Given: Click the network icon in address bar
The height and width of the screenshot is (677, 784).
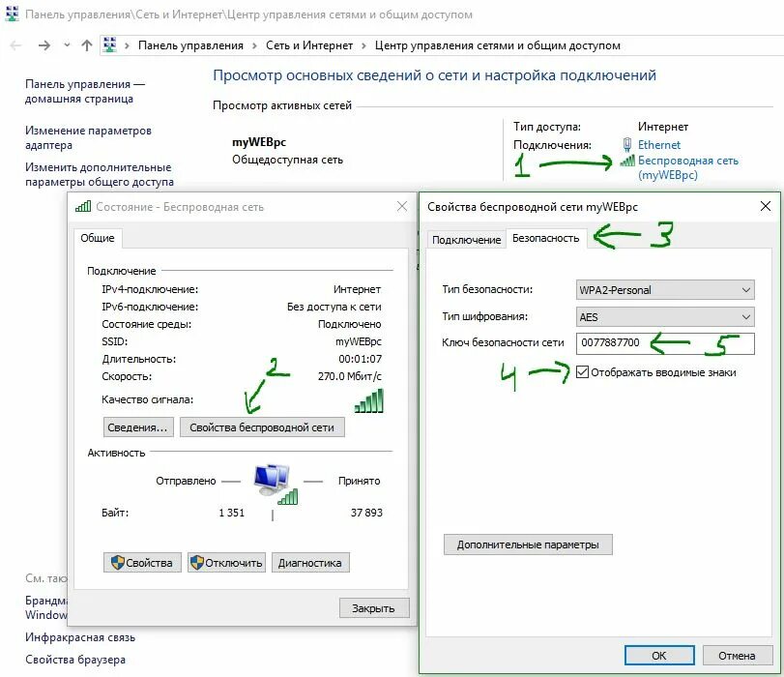Looking at the screenshot, I should coord(109,45).
